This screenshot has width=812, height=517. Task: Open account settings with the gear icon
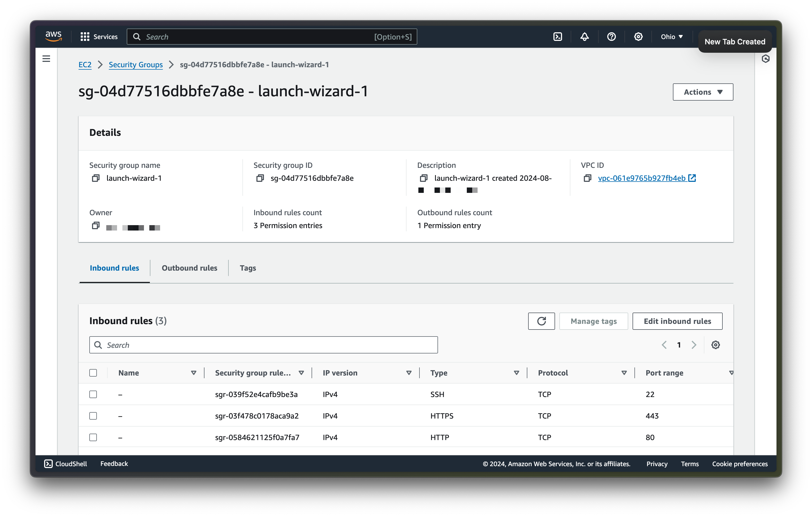638,36
